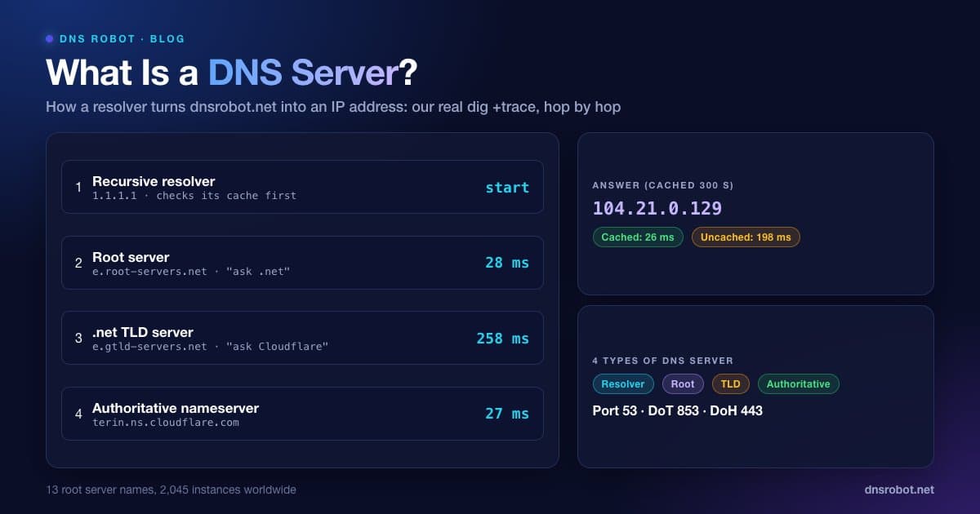
Task: Click step number 4 in the hop list
Action: tap(78, 414)
